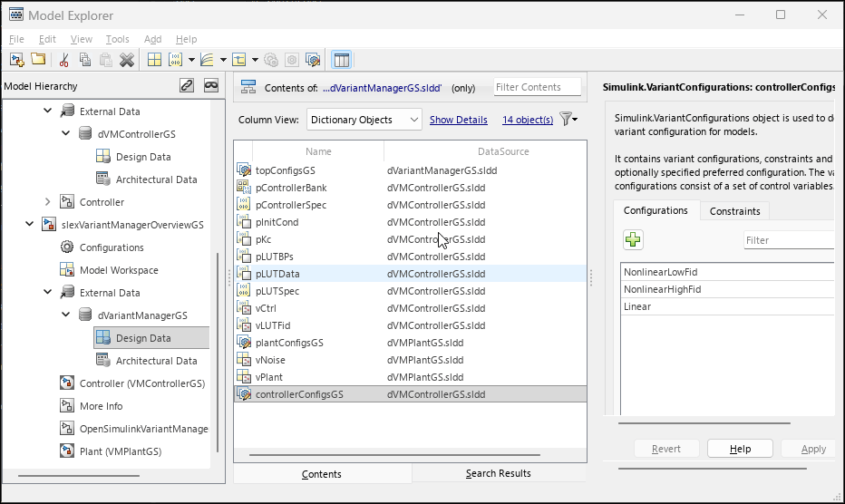This screenshot has height=504, width=845.
Task: Click the Open folder toolbar icon
Action: click(38, 59)
